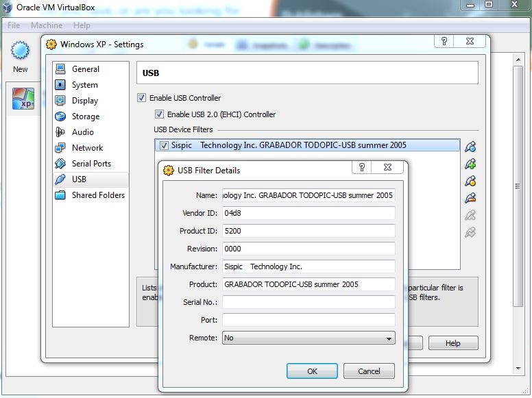532x398 pixels.
Task: Click the Network computers icon in sidebar
Action: (x=60, y=148)
